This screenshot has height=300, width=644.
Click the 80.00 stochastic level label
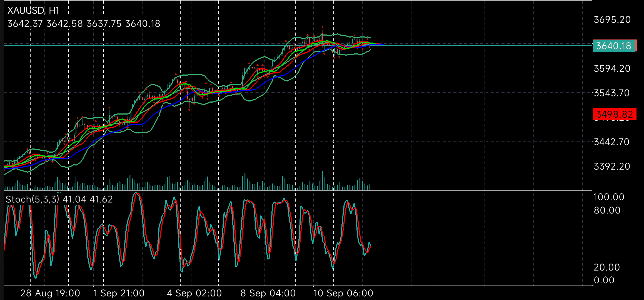(607, 210)
